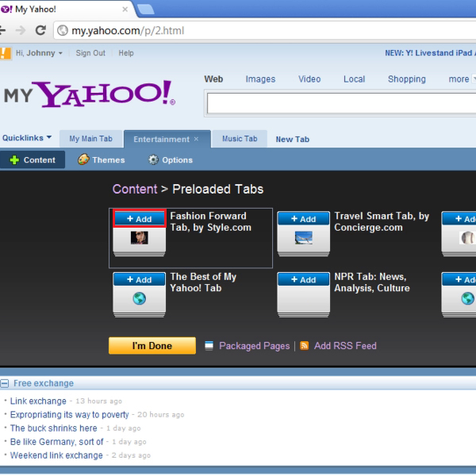Open the Weekend link exchange article
The width and height of the screenshot is (476, 476).
tap(56, 455)
